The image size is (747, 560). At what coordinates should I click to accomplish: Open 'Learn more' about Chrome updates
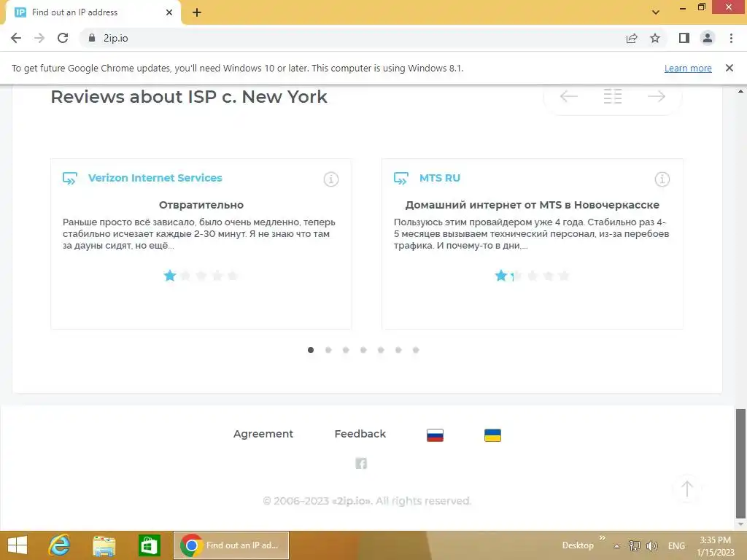click(x=688, y=68)
